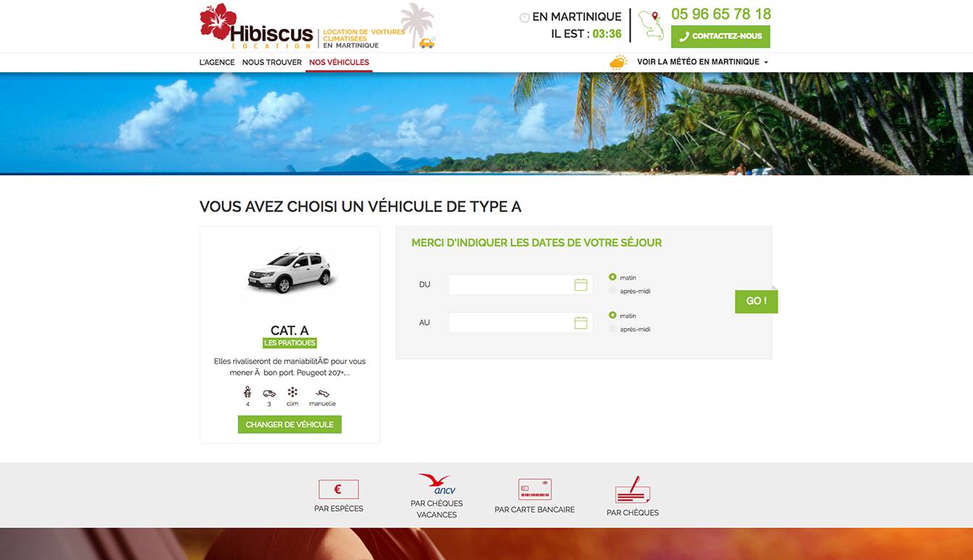Click the Changer de véhicule button

(x=290, y=425)
